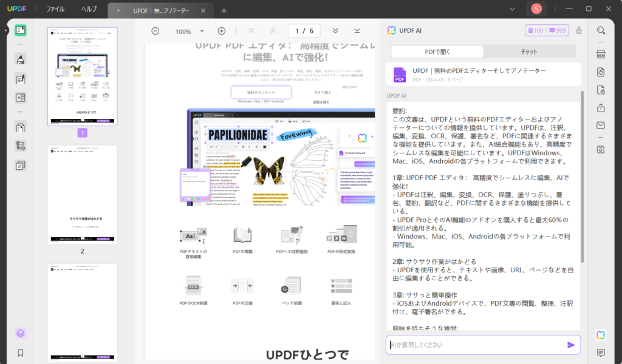Image resolution: width=622 pixels, height=364 pixels.
Task: Run OCR text recognition icon
Action: pos(601,54)
